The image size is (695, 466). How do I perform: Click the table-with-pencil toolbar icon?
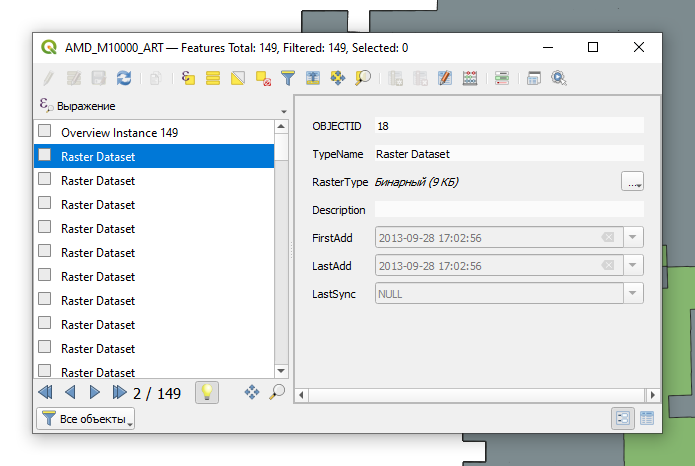(445, 78)
